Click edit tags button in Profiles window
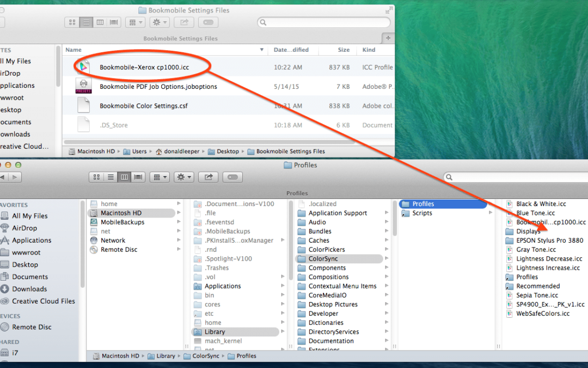 click(232, 177)
